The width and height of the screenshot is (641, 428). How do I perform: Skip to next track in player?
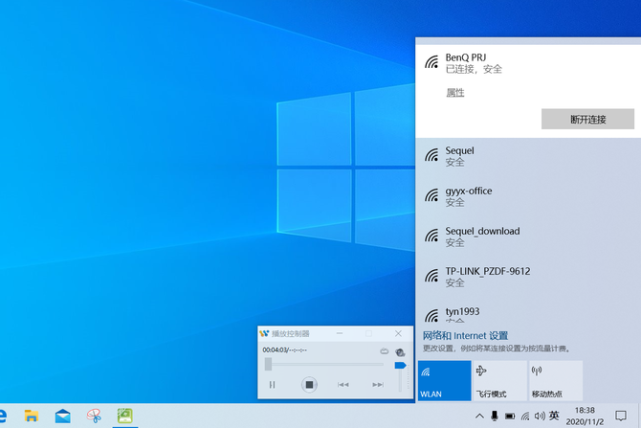pos(377,384)
